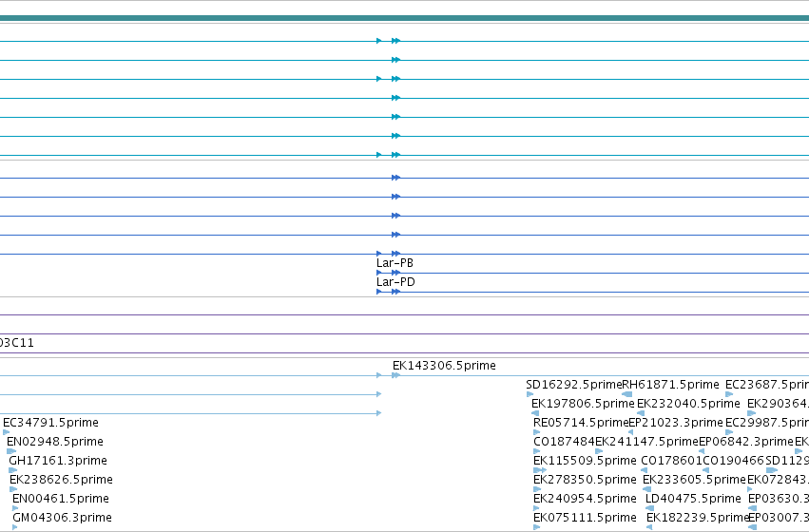Open the SD16292.5prime EST label

click(x=574, y=385)
